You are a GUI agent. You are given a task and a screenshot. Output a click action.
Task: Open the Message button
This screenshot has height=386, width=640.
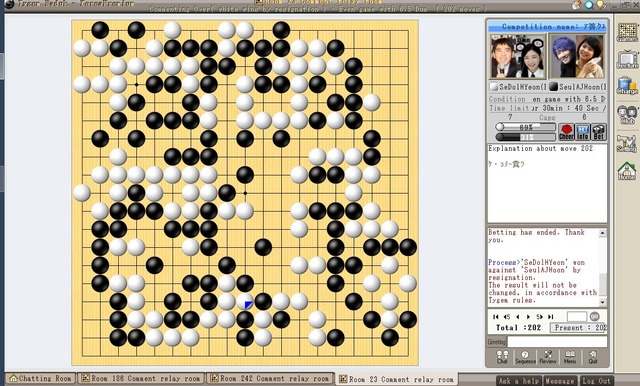click(560, 381)
